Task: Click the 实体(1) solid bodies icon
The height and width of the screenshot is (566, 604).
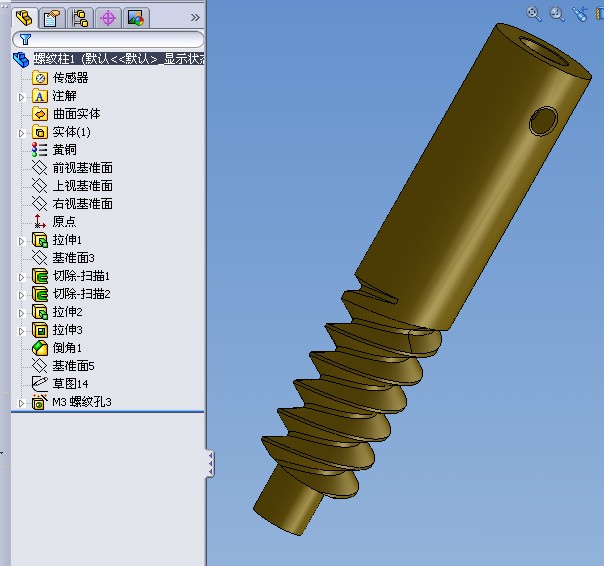Action: pos(40,132)
